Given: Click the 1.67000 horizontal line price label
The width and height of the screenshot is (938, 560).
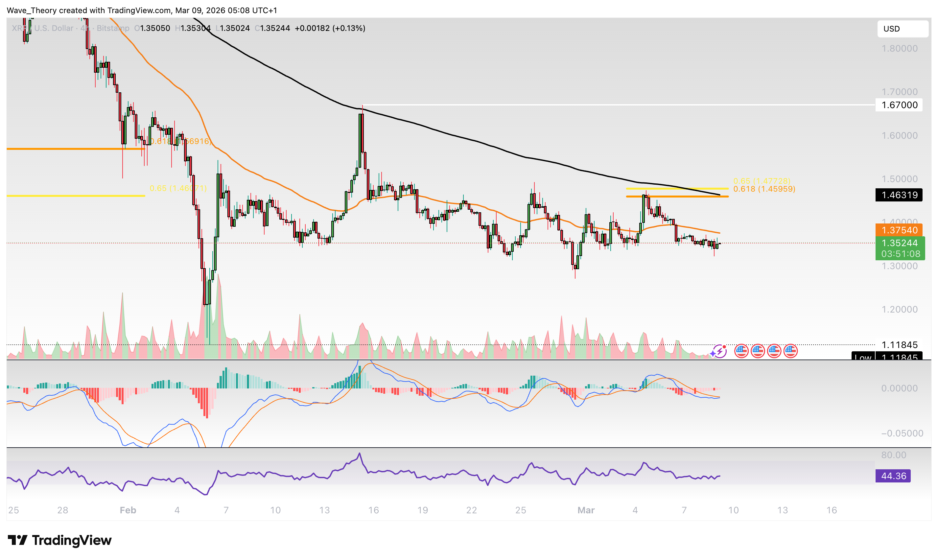Looking at the screenshot, I should [x=899, y=105].
